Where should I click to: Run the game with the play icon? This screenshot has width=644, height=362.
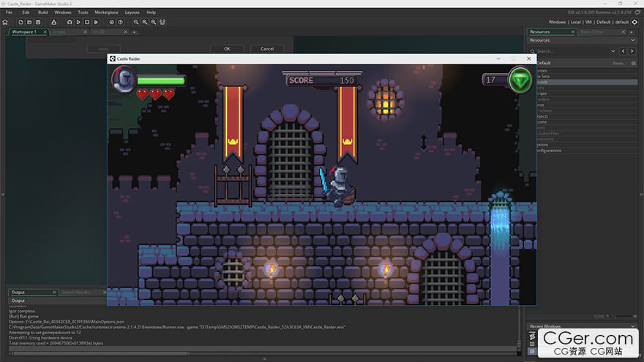click(x=78, y=22)
